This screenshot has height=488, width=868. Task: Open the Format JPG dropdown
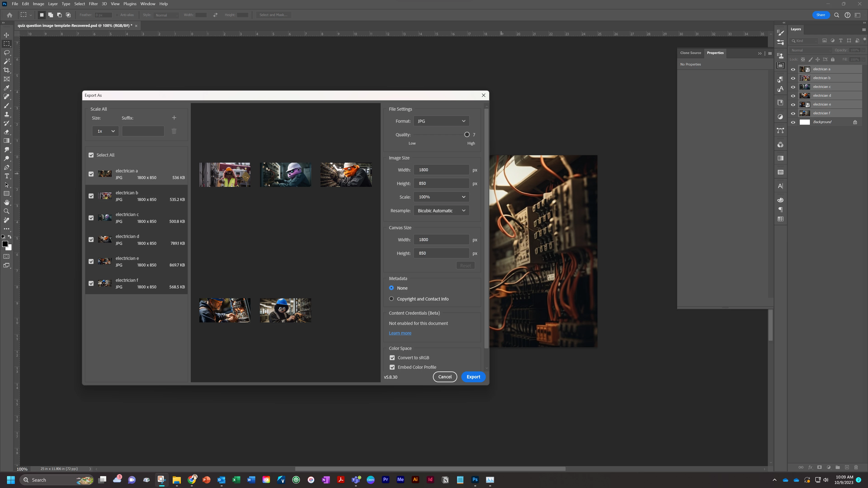(x=441, y=121)
